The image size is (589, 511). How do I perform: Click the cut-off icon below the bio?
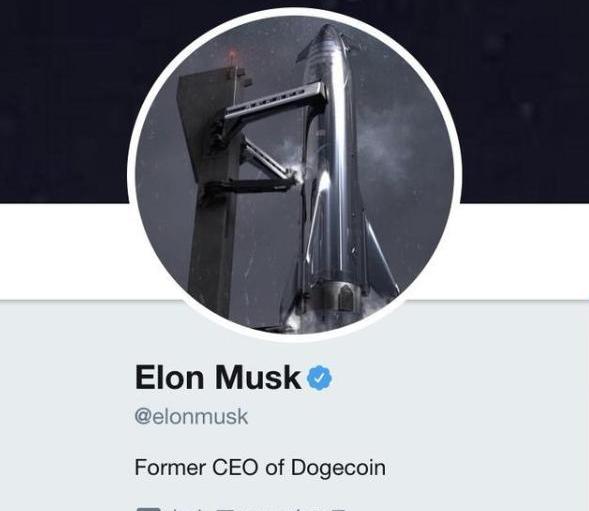point(148,509)
